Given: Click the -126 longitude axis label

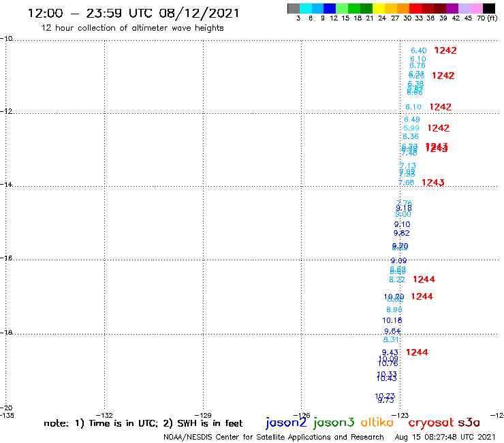Looking at the screenshot, I should pyautogui.click(x=302, y=415).
